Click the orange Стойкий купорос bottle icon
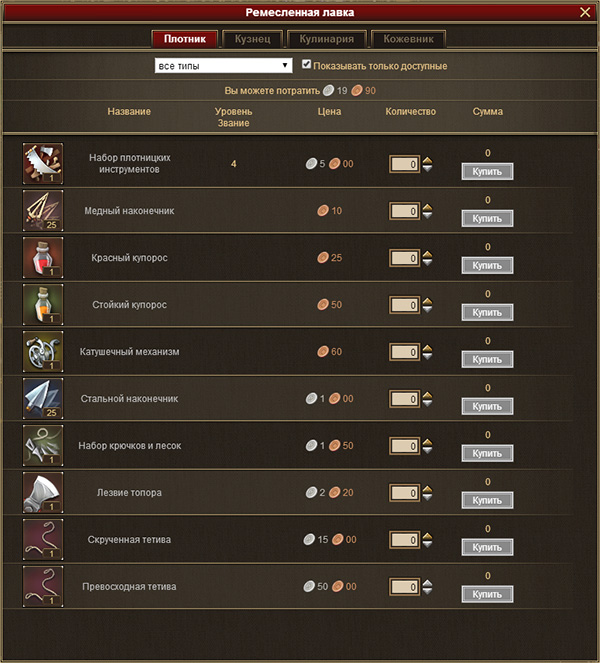The height and width of the screenshot is (663, 600). (x=43, y=304)
